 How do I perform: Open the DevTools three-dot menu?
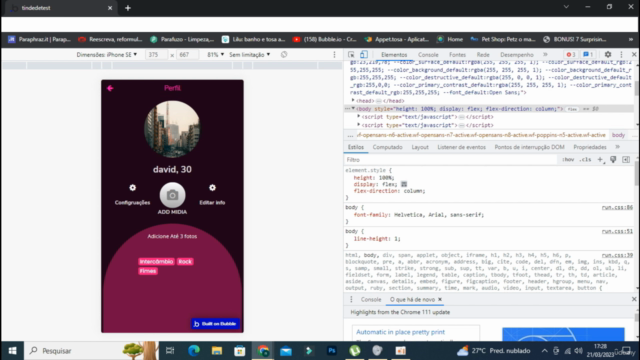pos(621,55)
